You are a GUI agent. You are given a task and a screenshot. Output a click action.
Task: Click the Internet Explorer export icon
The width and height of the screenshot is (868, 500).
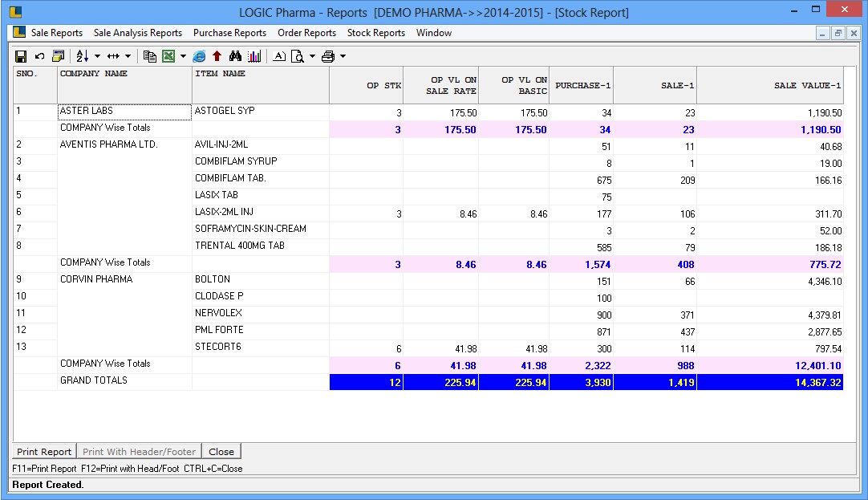point(199,56)
